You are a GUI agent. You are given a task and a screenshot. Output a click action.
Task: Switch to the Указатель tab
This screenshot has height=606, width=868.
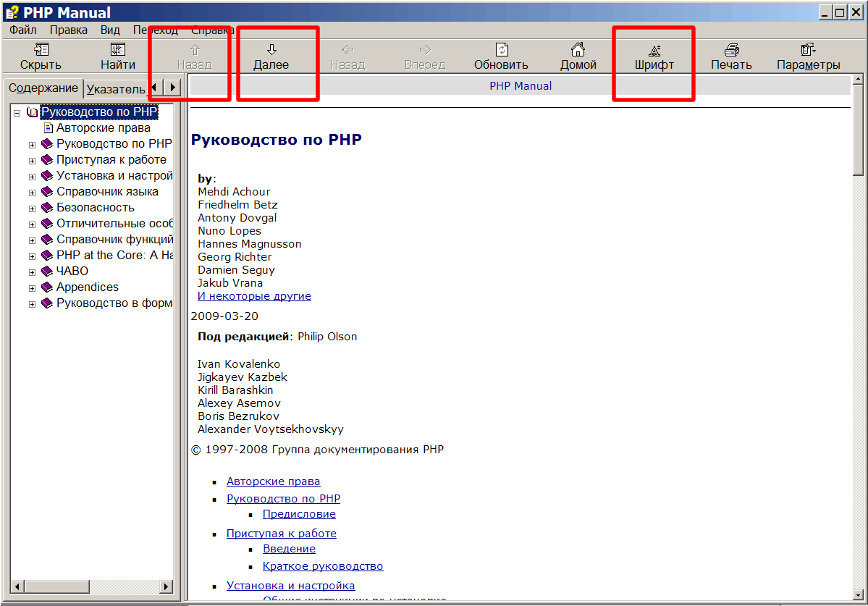116,89
